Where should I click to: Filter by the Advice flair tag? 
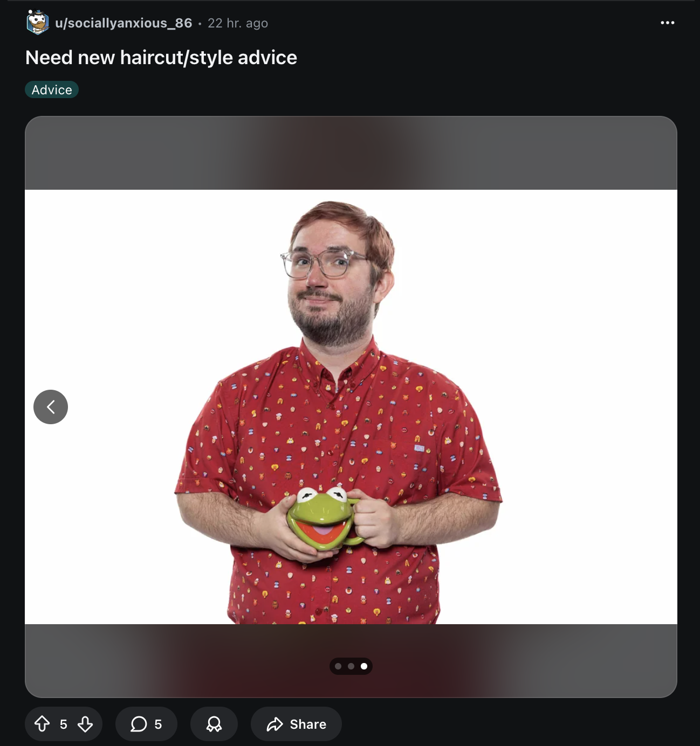[52, 89]
